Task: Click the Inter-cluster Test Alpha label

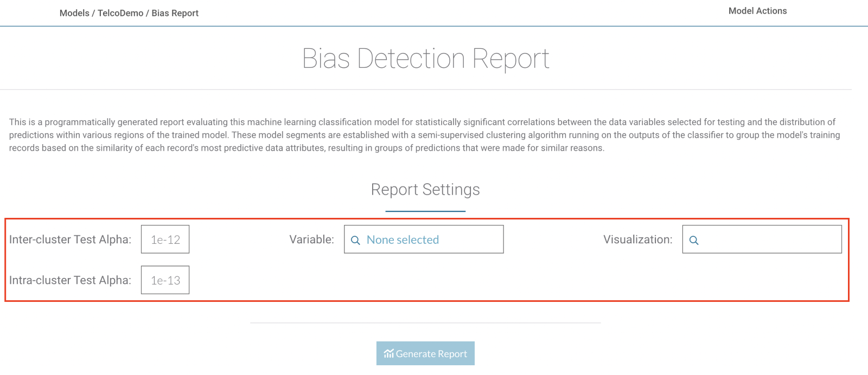Action: [x=70, y=240]
